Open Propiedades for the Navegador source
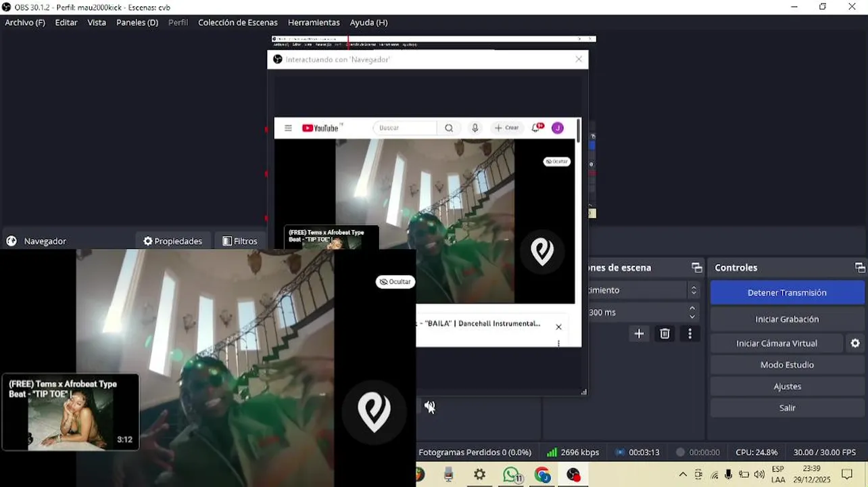The width and height of the screenshot is (868, 487). (173, 241)
